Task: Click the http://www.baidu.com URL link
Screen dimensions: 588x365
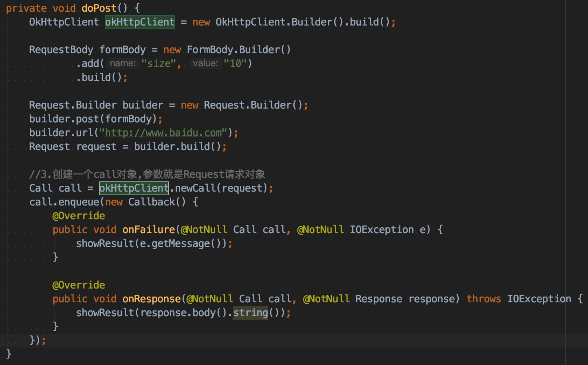Action: (163, 133)
